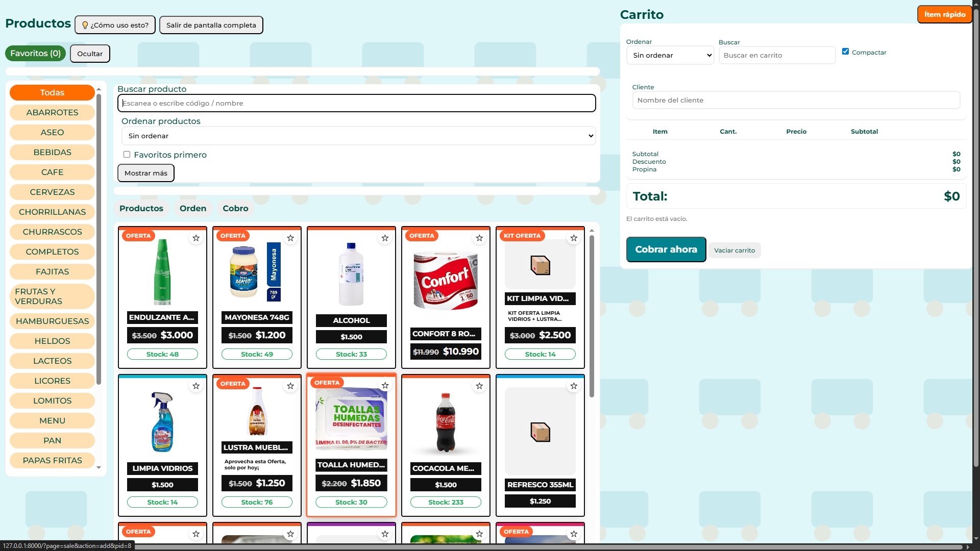Screen dimensions: 980x551
Task: Favorite the LIMPIA VIDRIOS spray product
Action: click(196, 386)
